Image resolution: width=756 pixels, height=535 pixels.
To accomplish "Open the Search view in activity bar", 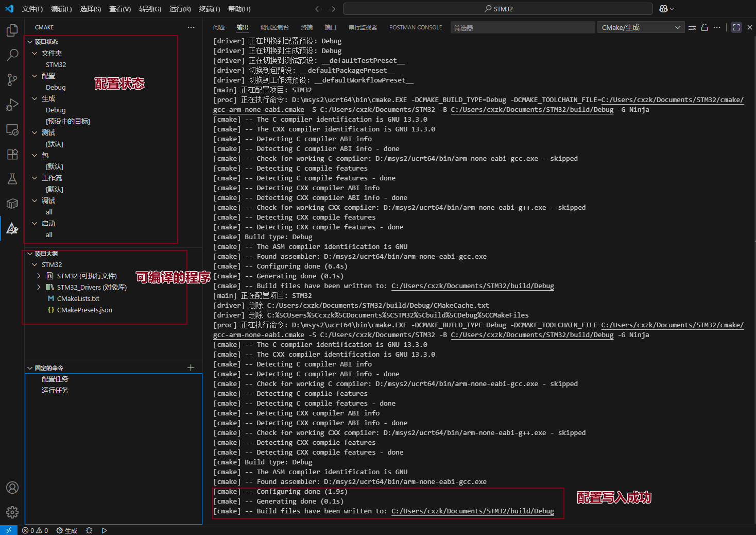I will click(x=12, y=55).
